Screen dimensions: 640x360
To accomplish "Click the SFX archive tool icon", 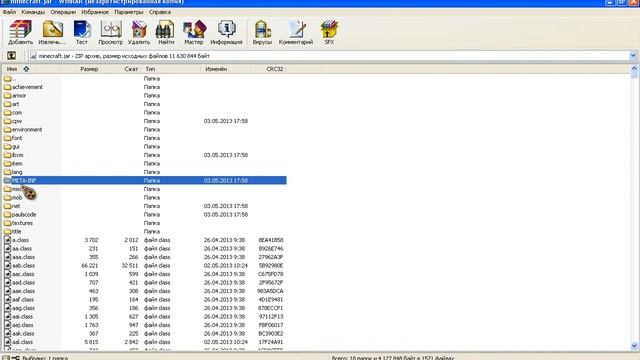I will point(329,32).
